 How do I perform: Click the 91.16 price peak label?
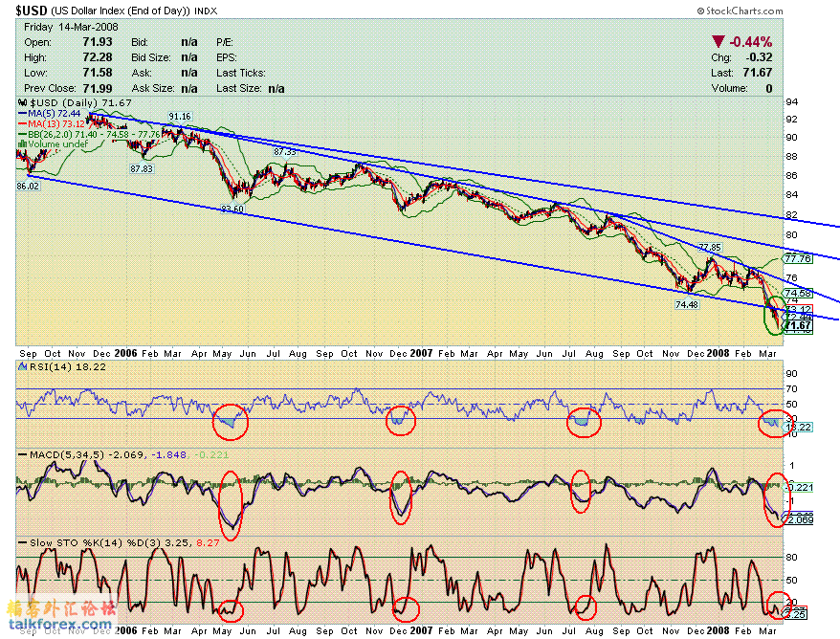[180, 117]
